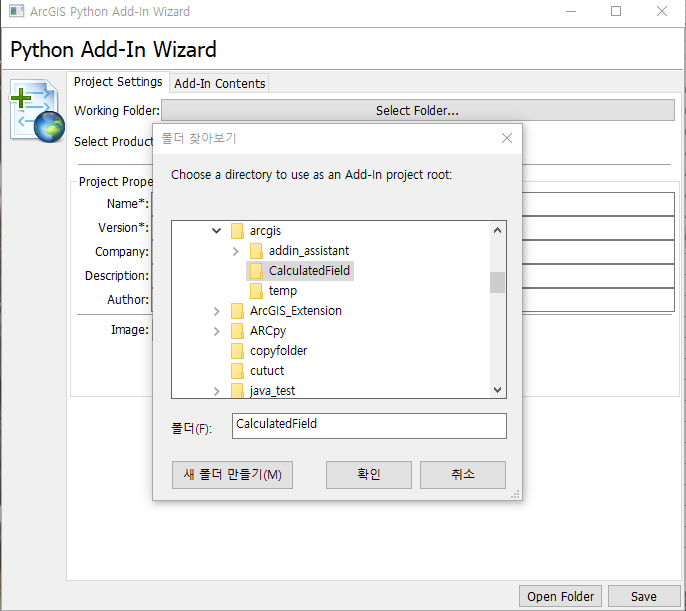
Task: Click the folder tree scroll up arrow
Action: 497,230
